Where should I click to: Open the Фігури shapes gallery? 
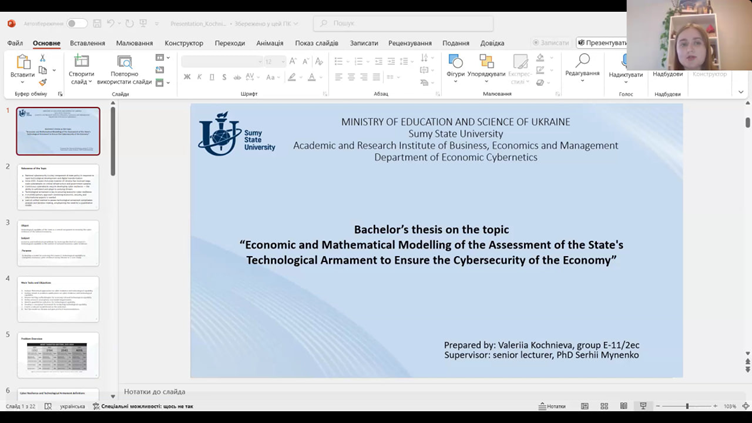click(456, 67)
